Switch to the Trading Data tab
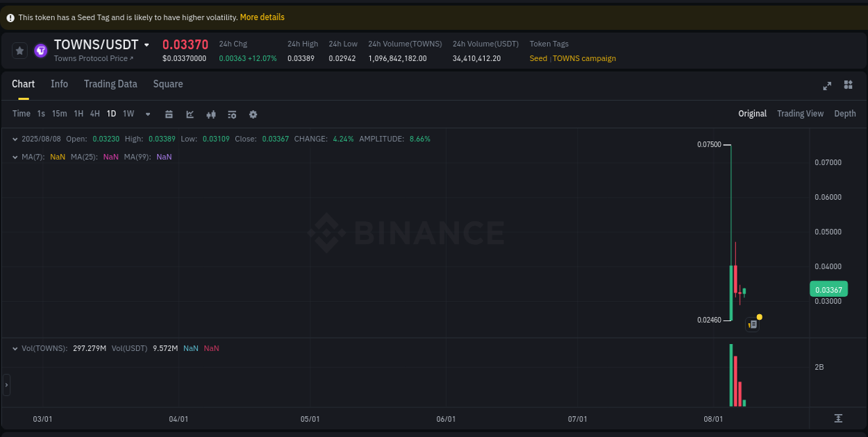This screenshot has width=868, height=437. [x=110, y=84]
